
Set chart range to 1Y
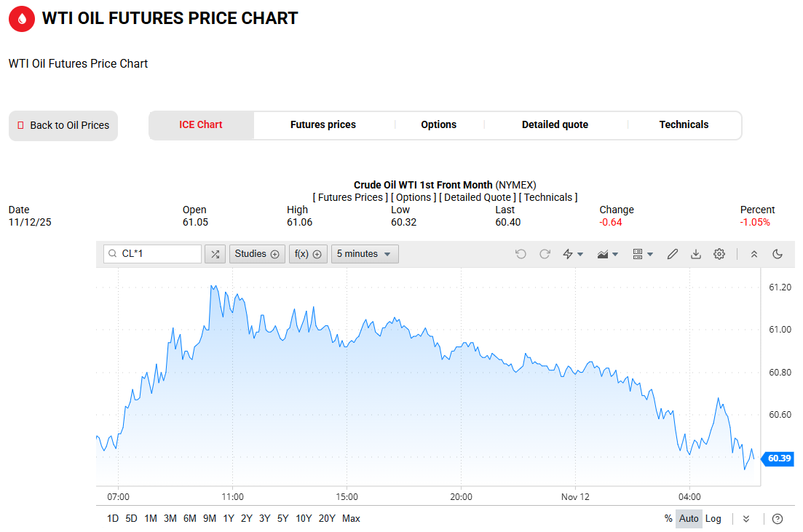[229, 519]
